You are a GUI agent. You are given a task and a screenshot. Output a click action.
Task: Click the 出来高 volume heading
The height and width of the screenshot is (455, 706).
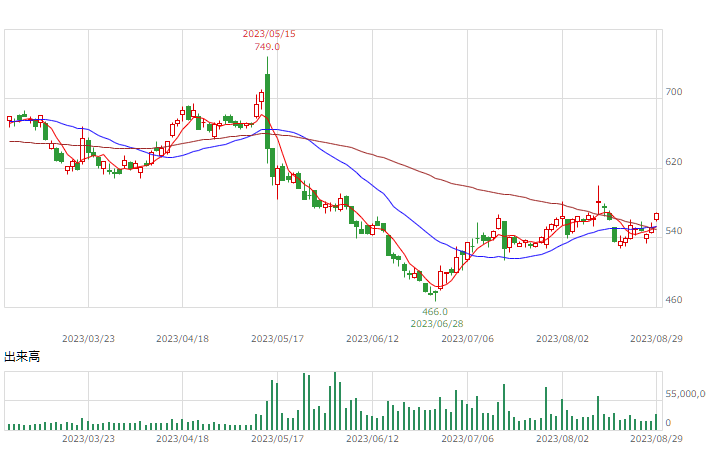pyautogui.click(x=22, y=357)
